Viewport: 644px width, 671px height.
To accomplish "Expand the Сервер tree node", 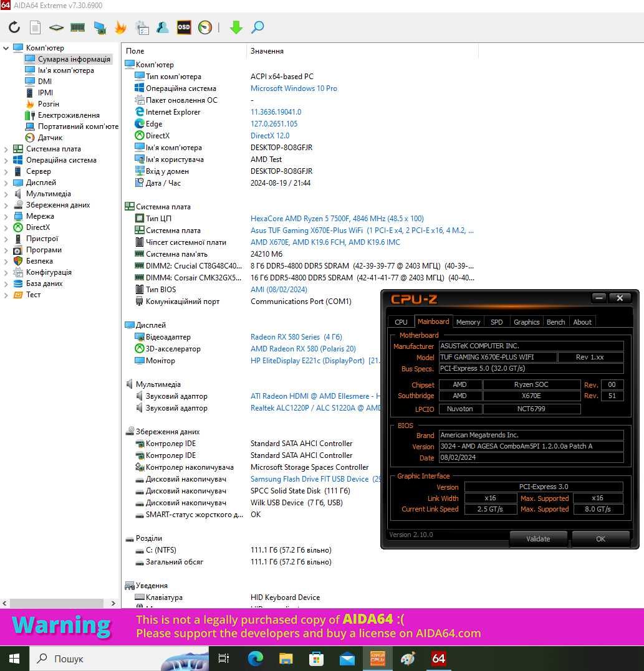I will [x=6, y=171].
